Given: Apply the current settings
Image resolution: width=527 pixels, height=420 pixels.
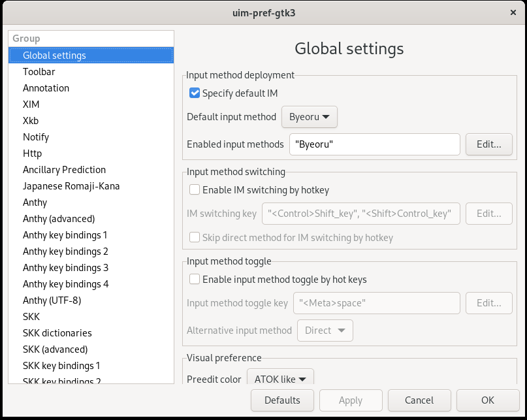Looking at the screenshot, I should point(351,400).
